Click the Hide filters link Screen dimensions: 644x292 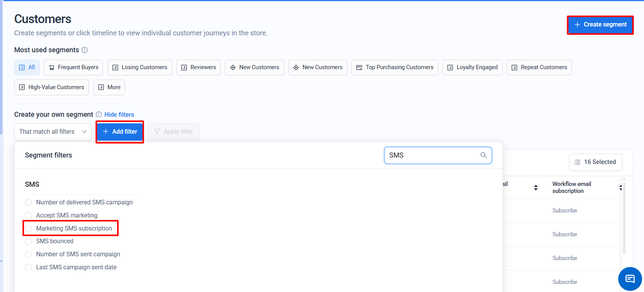point(119,114)
